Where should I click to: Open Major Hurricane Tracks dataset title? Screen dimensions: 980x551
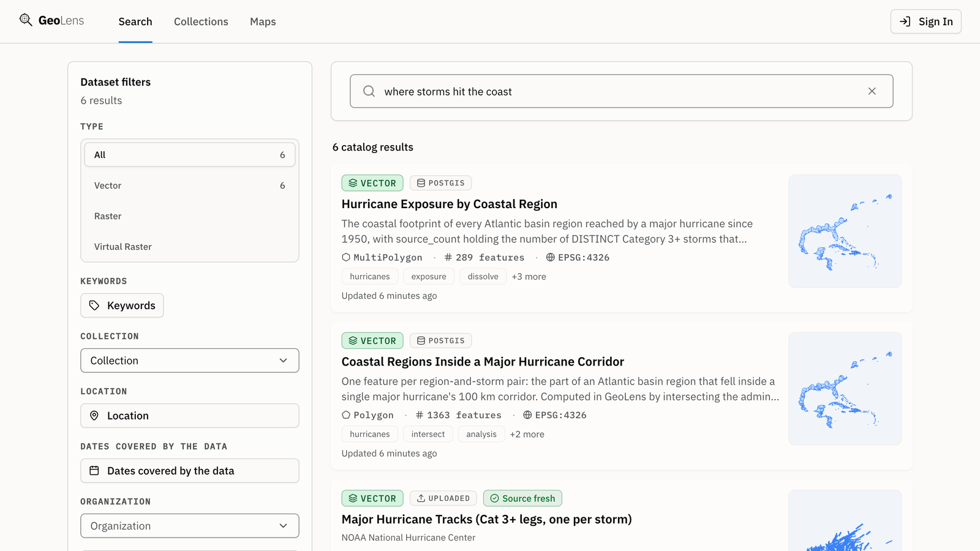(487, 519)
